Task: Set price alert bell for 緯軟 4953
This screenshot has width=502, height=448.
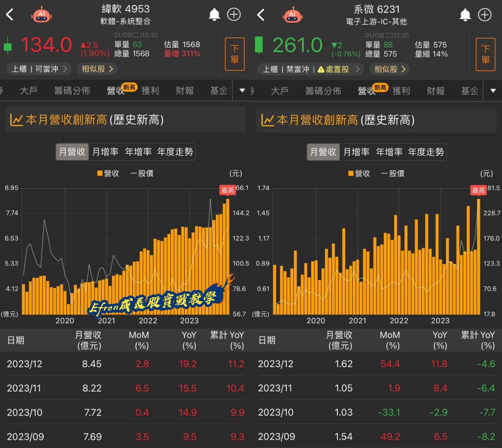Action: click(214, 15)
